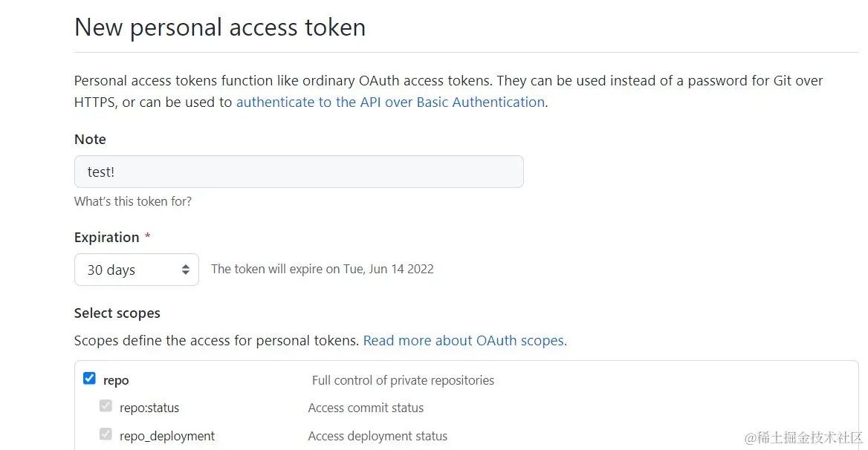
Task: Toggle the repo scope checkbox
Action: [x=89, y=379]
